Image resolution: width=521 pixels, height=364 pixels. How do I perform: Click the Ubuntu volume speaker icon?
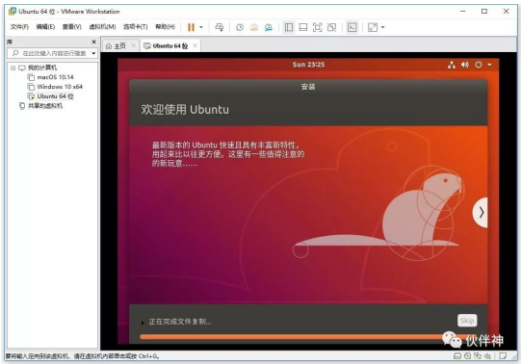point(465,65)
